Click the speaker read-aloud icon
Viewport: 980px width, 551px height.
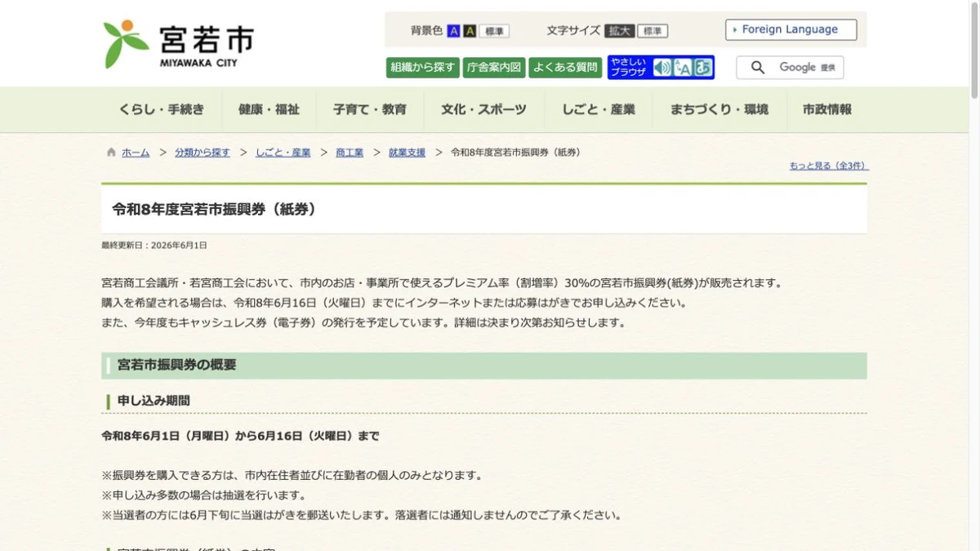(661, 68)
